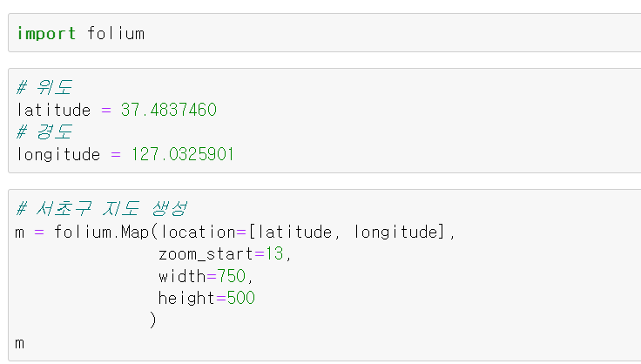Click the closing parenthesis of folium.Map
This screenshot has width=641, height=364.
click(x=152, y=320)
